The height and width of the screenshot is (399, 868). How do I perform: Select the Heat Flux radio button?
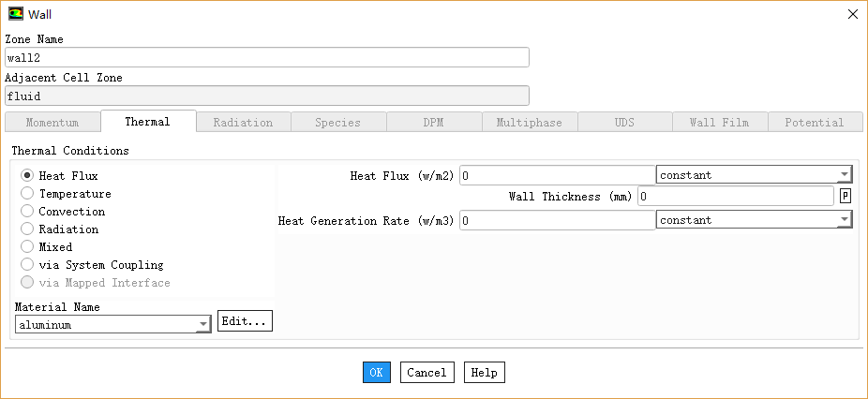coord(27,175)
